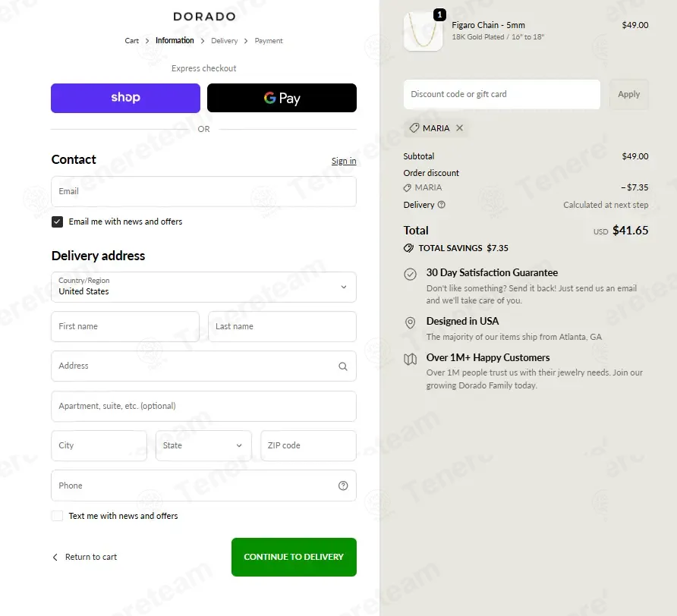Screen dimensions: 677x616
Task: Click the Designed in USA pin icon
Action: coord(410,322)
